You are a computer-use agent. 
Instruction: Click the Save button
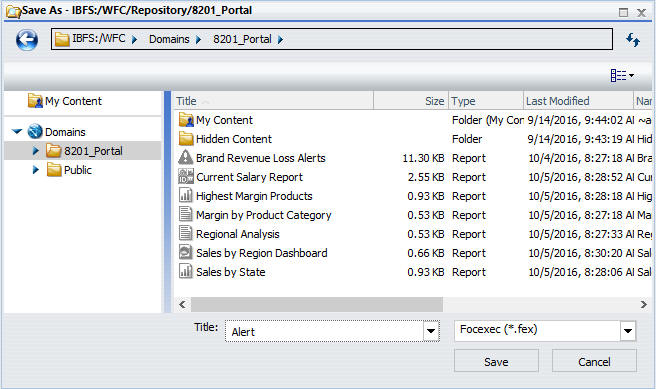click(x=496, y=361)
